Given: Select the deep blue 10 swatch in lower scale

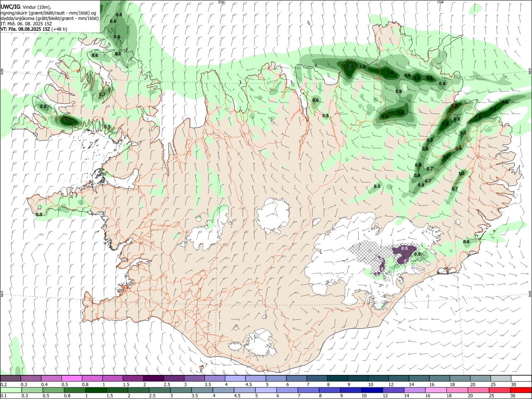Looking at the screenshot, I should [x=372, y=390].
